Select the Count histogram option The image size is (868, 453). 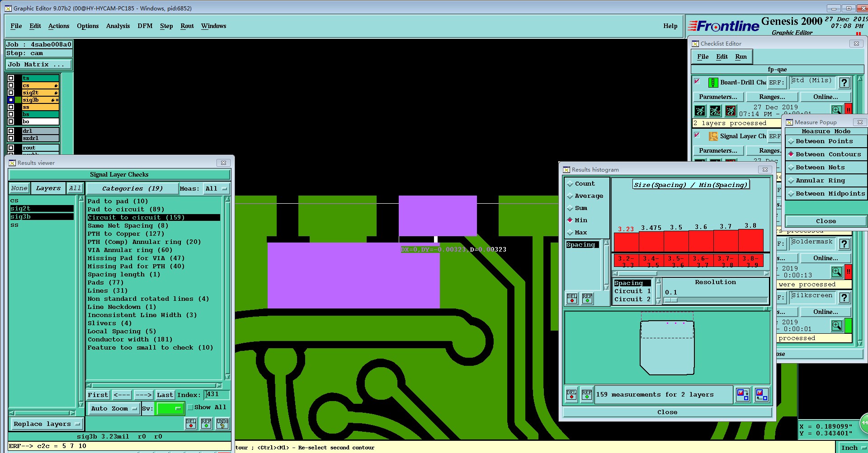(585, 184)
